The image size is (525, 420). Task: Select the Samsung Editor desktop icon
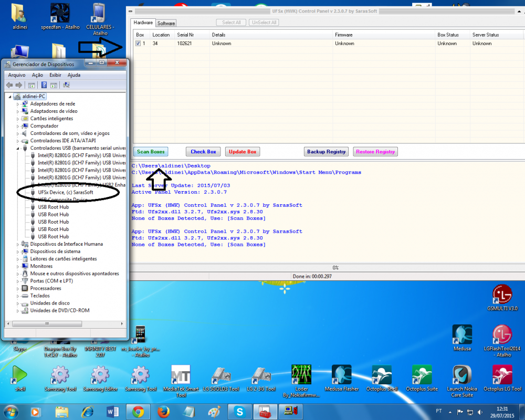tap(100, 378)
